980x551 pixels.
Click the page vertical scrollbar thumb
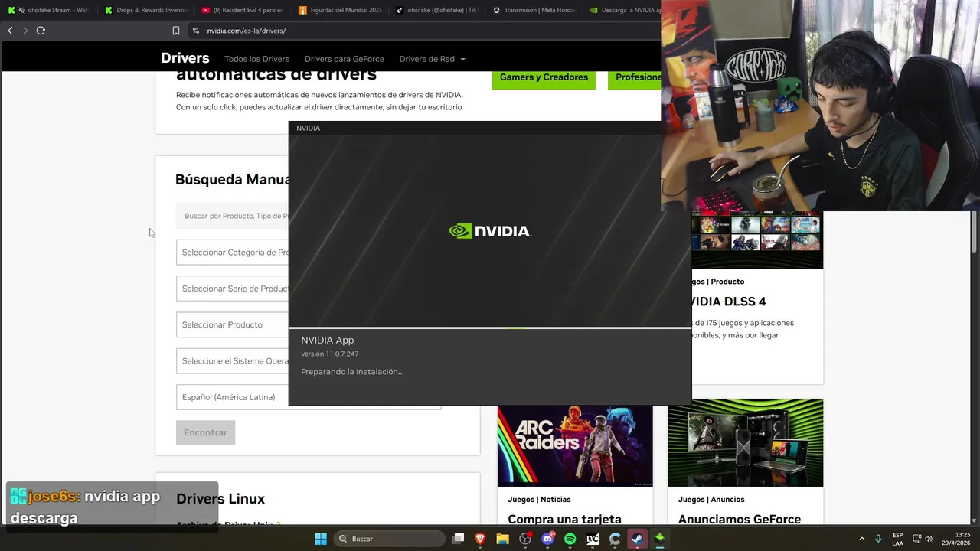(x=975, y=231)
